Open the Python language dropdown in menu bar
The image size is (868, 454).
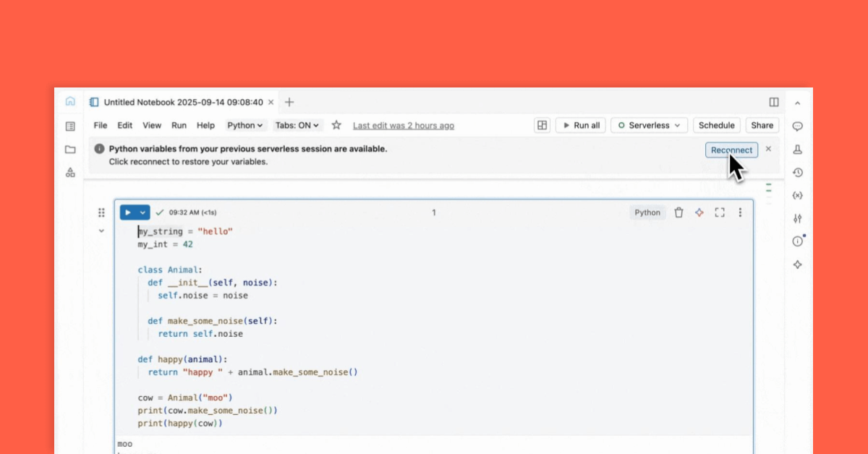tap(245, 125)
